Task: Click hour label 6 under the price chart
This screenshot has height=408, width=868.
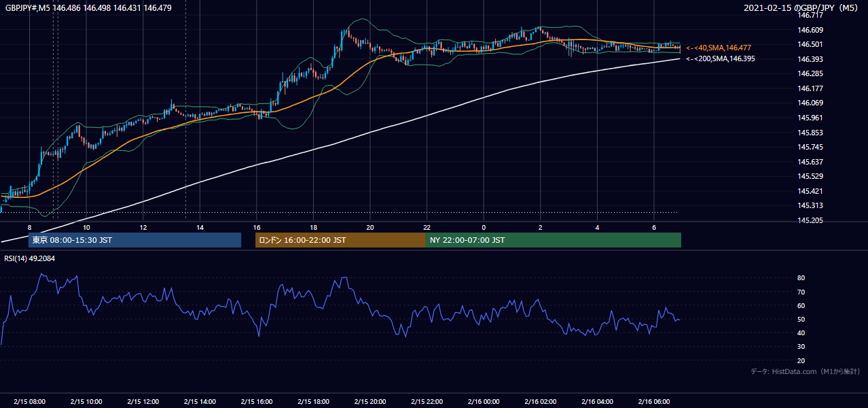Action: [x=653, y=227]
